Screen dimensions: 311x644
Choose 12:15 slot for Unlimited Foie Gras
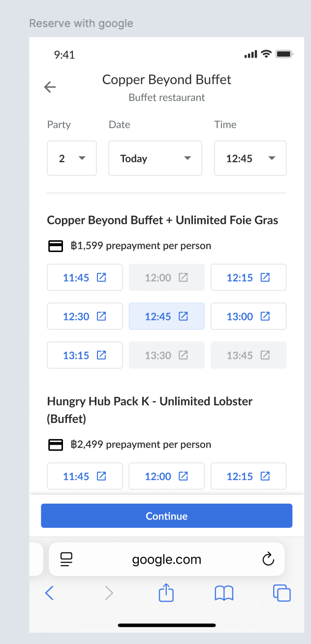click(x=249, y=278)
